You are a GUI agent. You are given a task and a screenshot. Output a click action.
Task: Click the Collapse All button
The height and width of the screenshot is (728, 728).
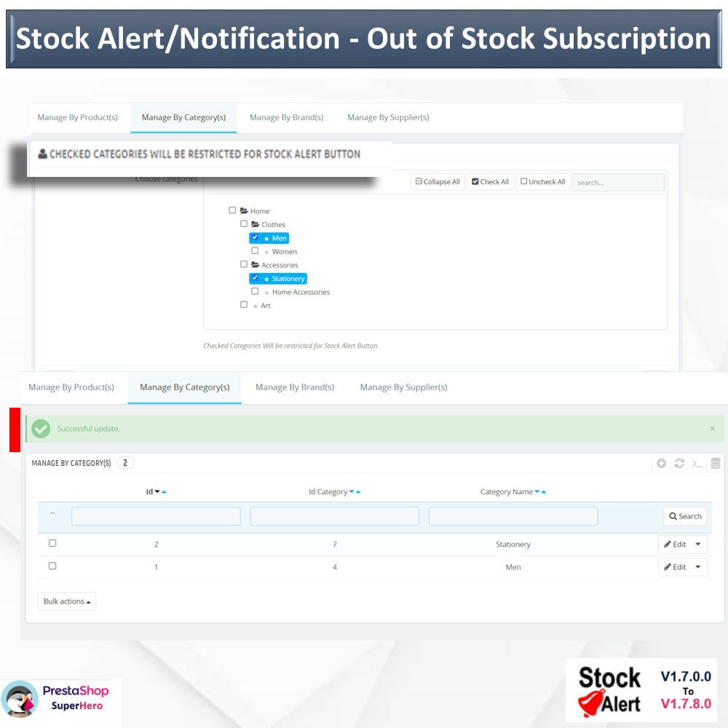438,181
